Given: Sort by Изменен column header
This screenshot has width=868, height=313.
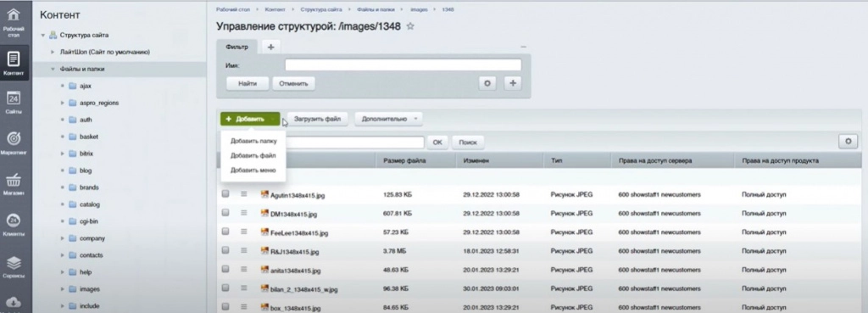Looking at the screenshot, I should pyautogui.click(x=476, y=160).
